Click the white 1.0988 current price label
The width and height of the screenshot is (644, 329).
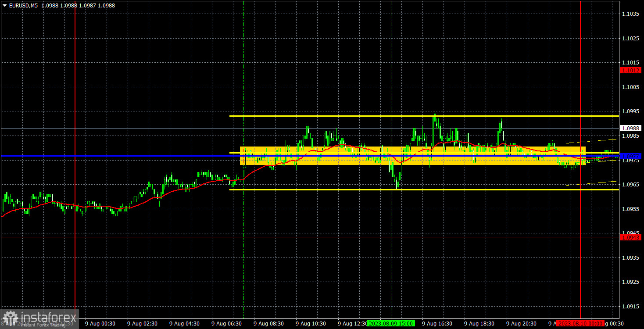click(631, 129)
